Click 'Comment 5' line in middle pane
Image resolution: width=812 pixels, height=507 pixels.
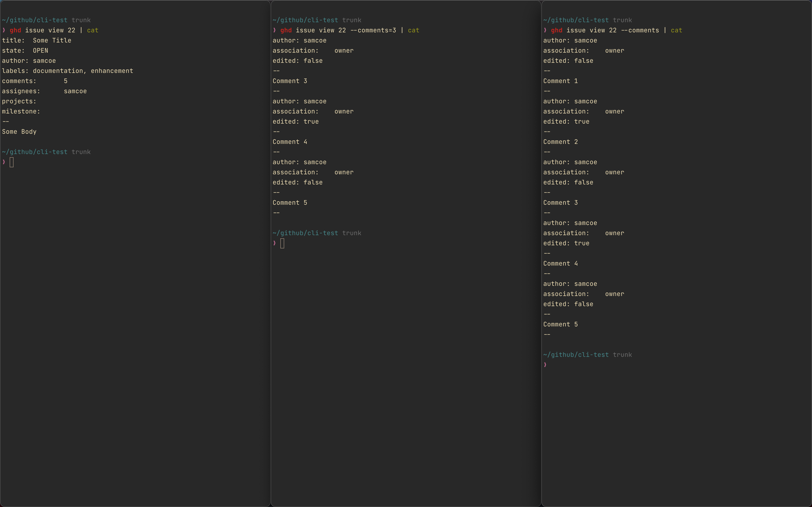click(290, 203)
